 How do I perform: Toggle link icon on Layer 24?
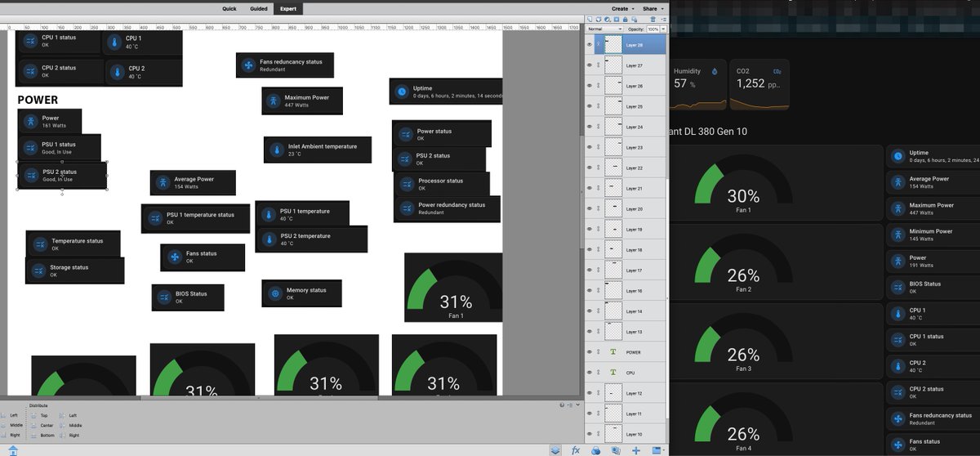(599, 127)
